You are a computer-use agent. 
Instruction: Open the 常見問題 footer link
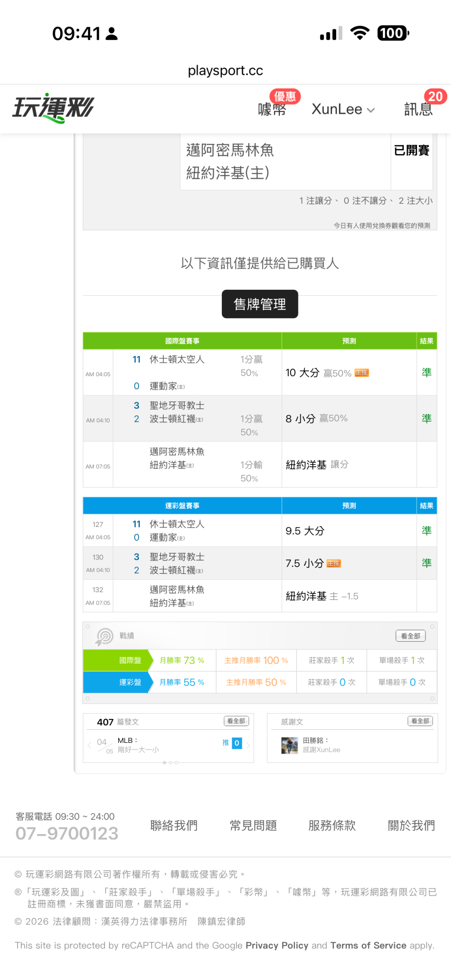pos(253,826)
